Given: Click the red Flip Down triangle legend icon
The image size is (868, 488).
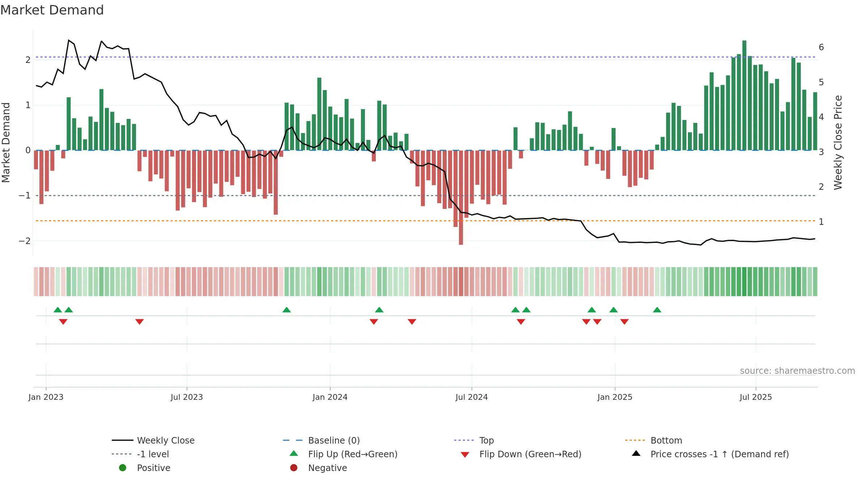Looking at the screenshot, I should pyautogui.click(x=465, y=455).
